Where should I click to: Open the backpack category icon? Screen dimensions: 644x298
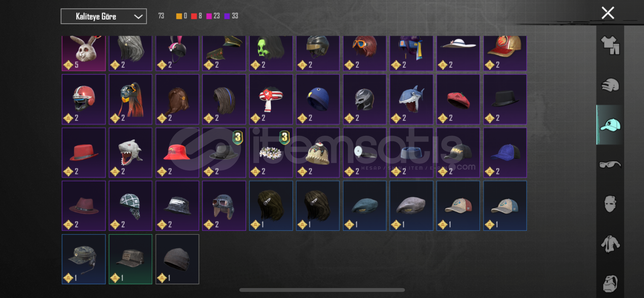click(x=610, y=283)
